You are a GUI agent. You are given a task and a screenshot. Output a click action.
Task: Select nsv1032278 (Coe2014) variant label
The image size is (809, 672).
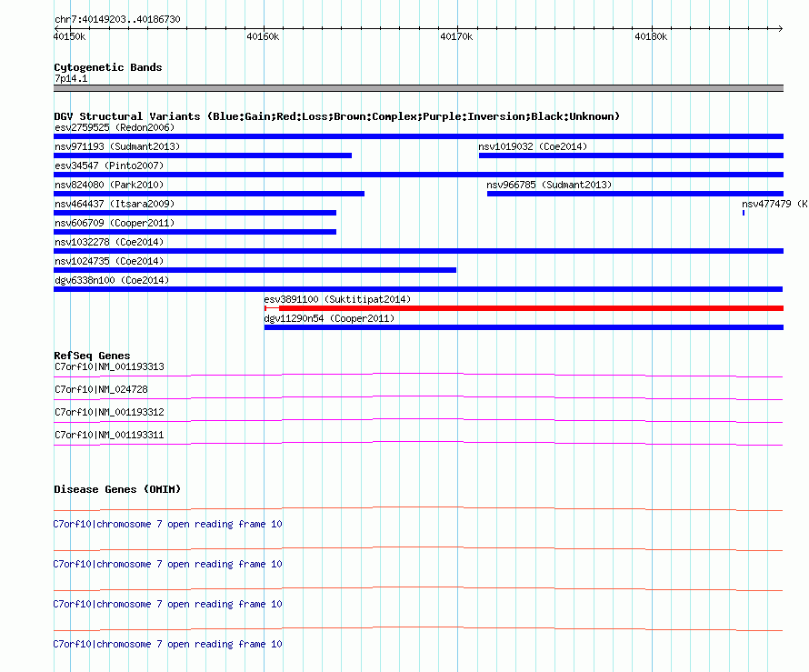(109, 242)
